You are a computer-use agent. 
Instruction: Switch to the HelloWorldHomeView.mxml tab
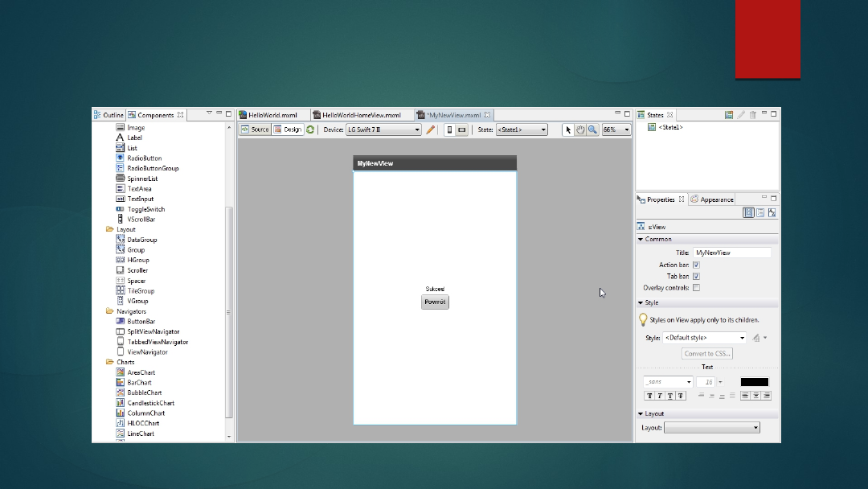tap(361, 115)
